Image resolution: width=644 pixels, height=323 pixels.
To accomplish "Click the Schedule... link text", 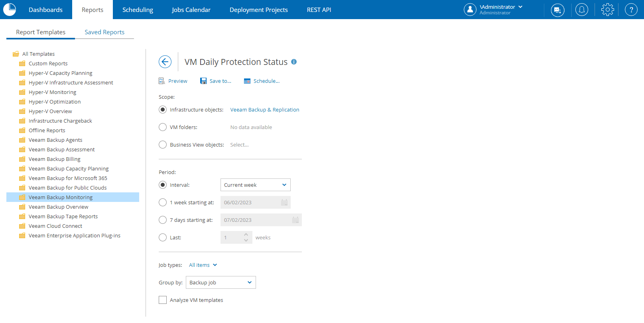I will click(267, 81).
